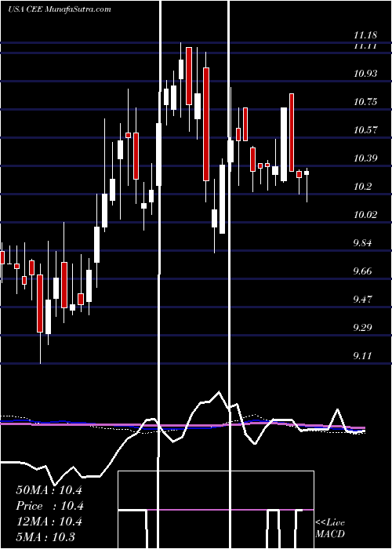Click the 10.2 price axis label
This screenshot has width=392, height=549.
click(362, 187)
